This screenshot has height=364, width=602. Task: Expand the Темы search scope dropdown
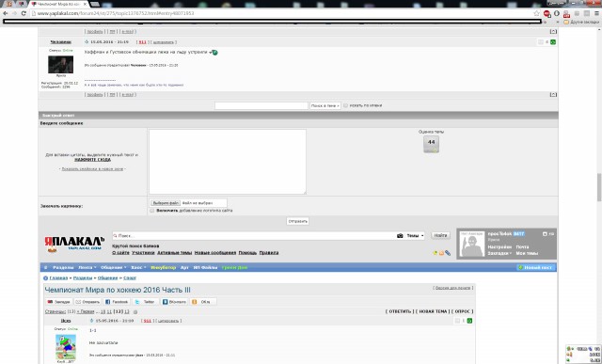tap(415, 236)
